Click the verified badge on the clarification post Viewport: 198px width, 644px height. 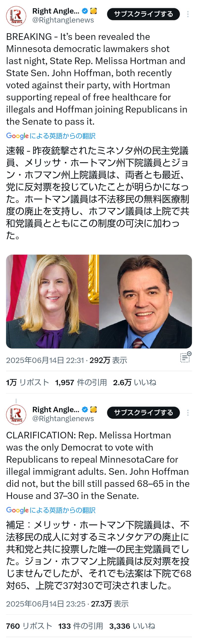tap(85, 410)
